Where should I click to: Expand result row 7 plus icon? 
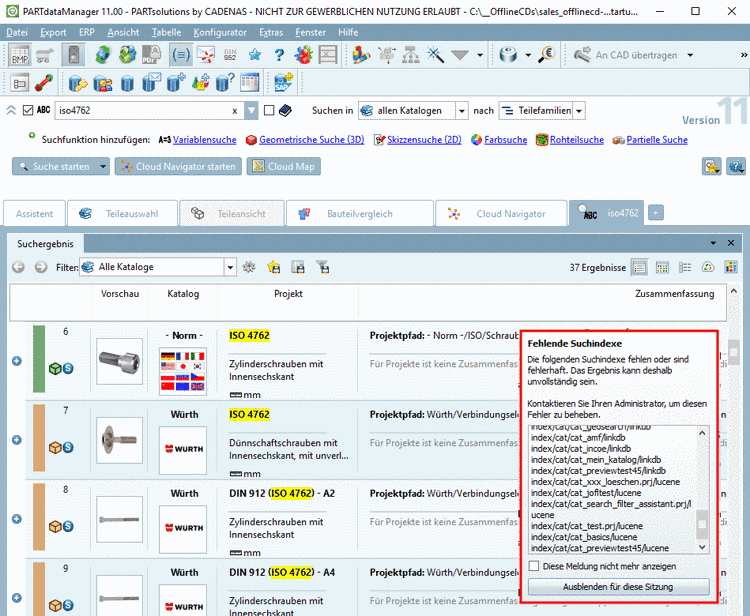point(17,440)
